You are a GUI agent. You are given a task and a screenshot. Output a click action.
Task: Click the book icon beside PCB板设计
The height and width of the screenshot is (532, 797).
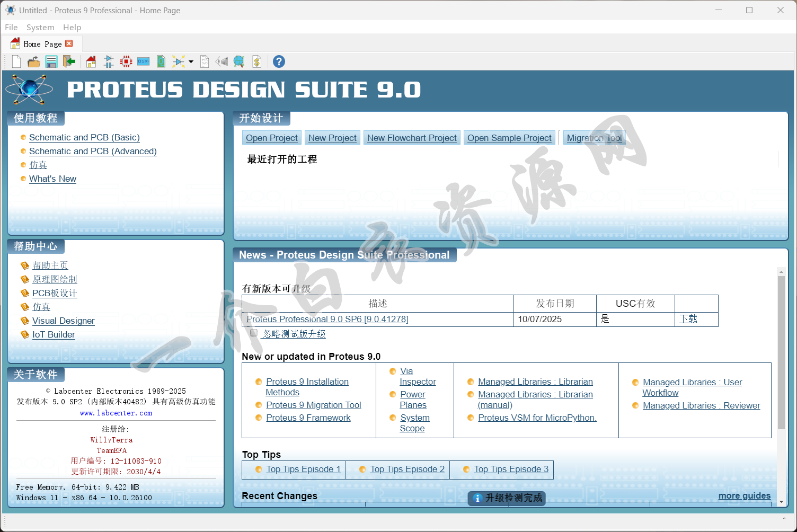click(x=24, y=293)
